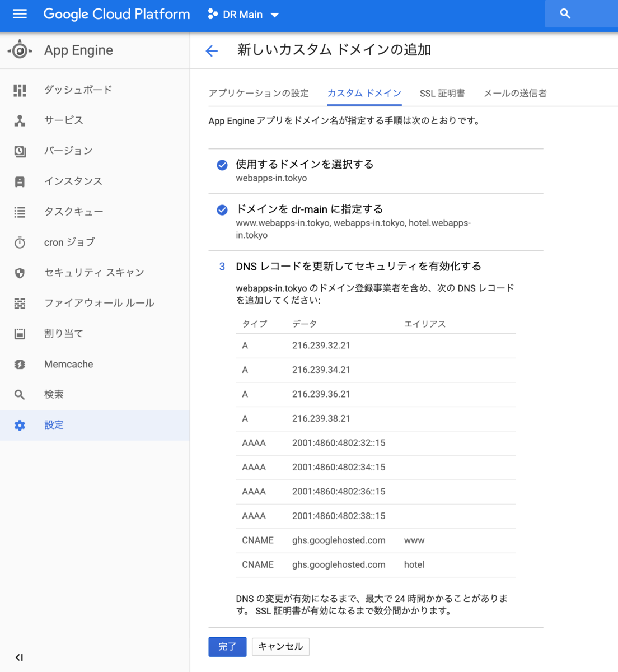Click the cron ジョブ timer icon
618x672 pixels.
click(20, 242)
